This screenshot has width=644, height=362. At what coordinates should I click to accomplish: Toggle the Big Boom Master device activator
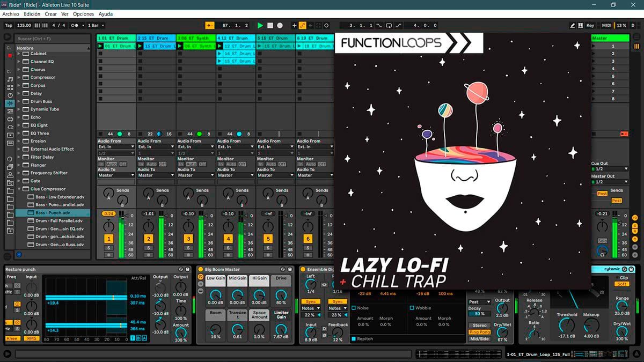coord(201,269)
